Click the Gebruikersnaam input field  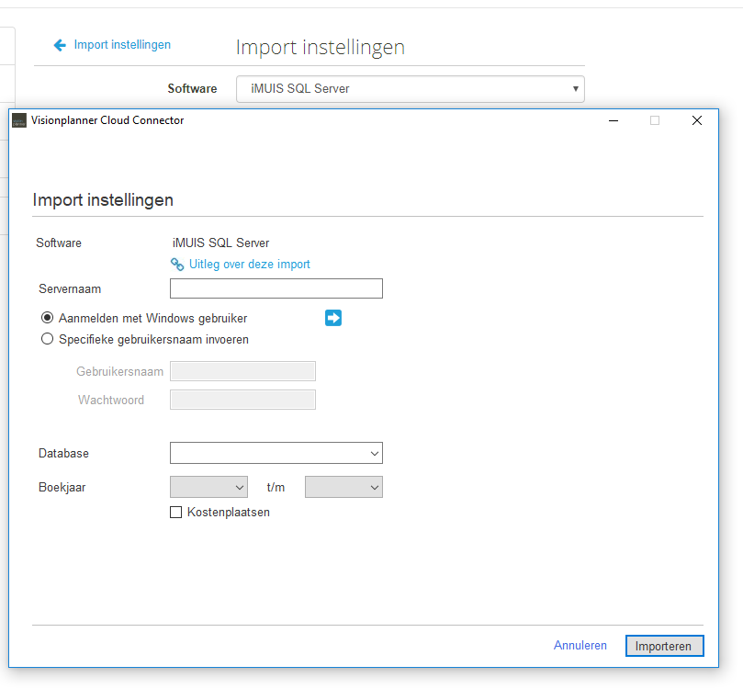[x=242, y=371]
